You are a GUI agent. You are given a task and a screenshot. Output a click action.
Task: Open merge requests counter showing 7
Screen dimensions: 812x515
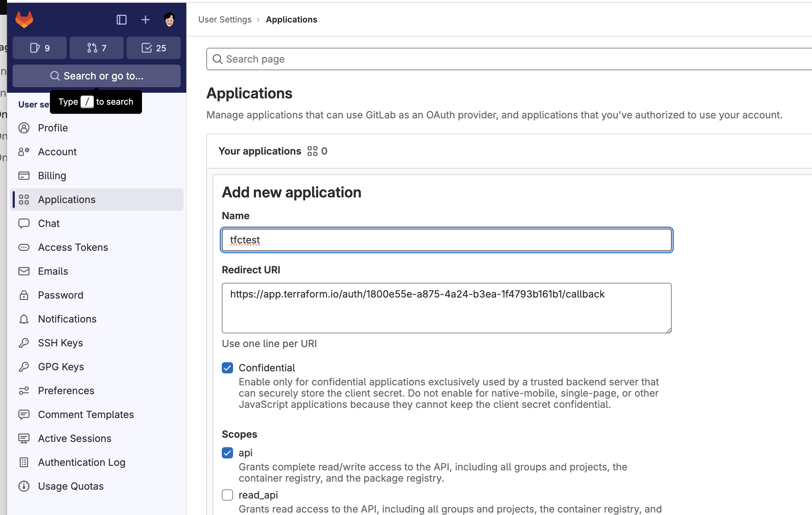point(97,48)
